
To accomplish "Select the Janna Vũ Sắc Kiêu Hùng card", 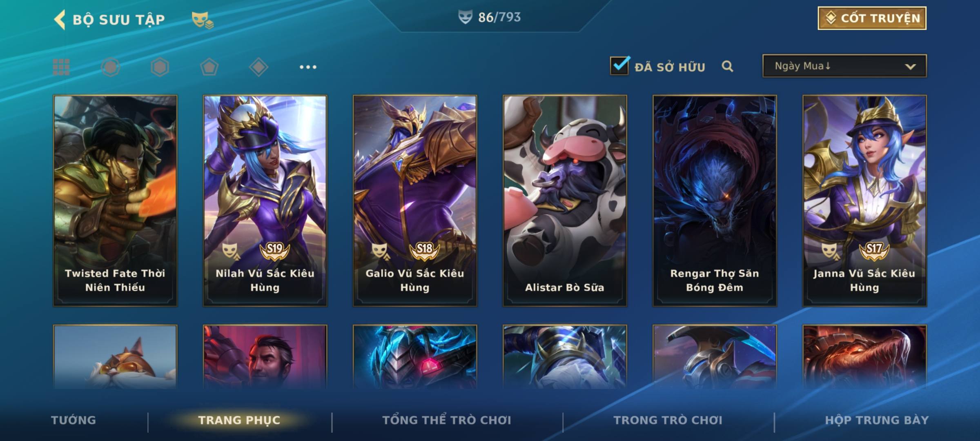I will 864,200.
